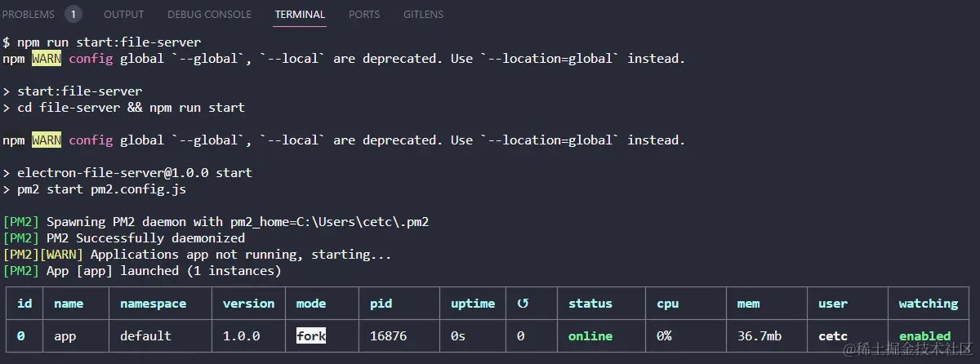Switch to the DEBUG CONSOLE tab
Image resolution: width=980 pixels, height=364 pixels.
(209, 15)
